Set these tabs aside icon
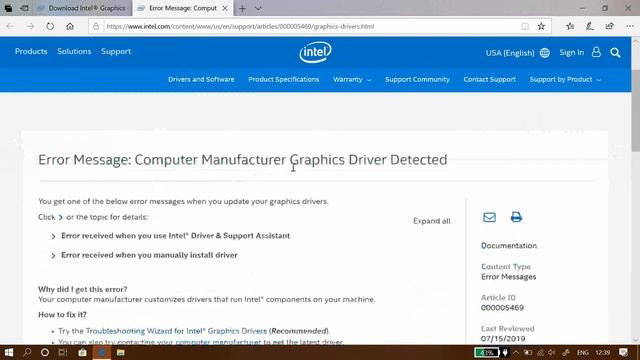The height and width of the screenshot is (360, 640). click(24, 8)
